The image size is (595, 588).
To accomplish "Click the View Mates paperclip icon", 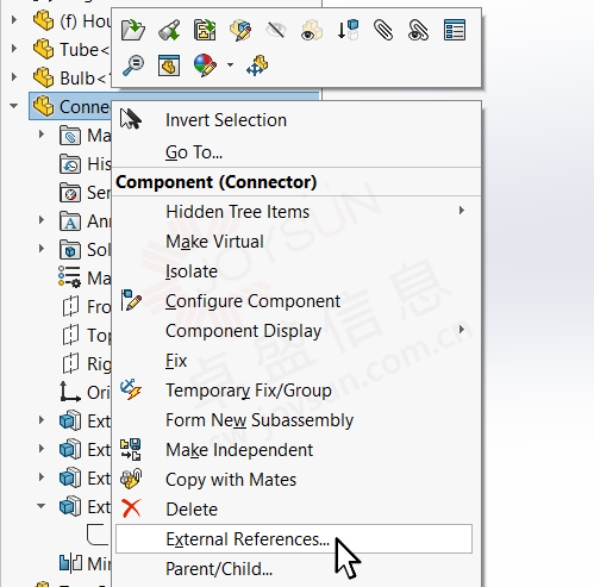I will point(383,30).
